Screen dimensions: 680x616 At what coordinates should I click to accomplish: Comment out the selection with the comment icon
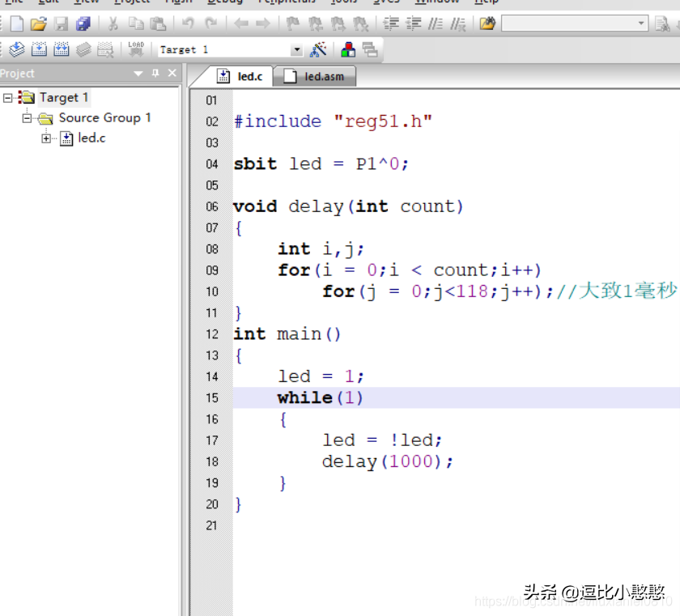click(x=436, y=23)
